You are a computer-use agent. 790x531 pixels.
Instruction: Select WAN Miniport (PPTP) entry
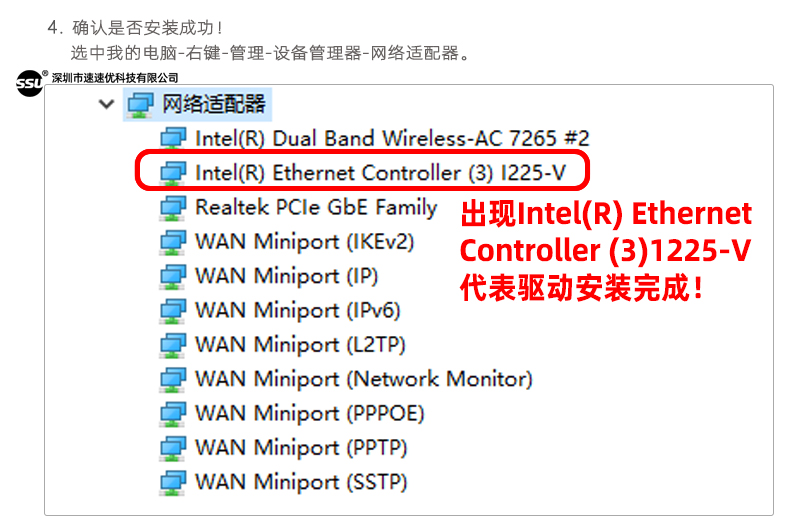pos(302,448)
